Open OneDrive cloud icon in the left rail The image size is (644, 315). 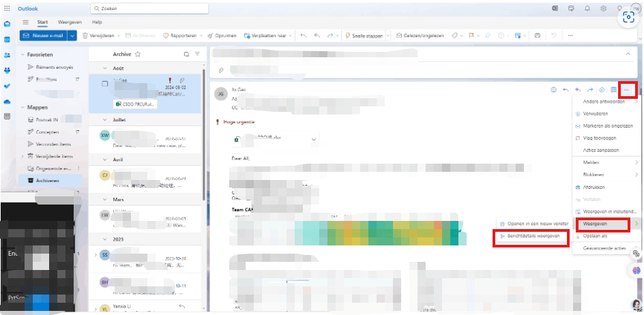coord(7,102)
